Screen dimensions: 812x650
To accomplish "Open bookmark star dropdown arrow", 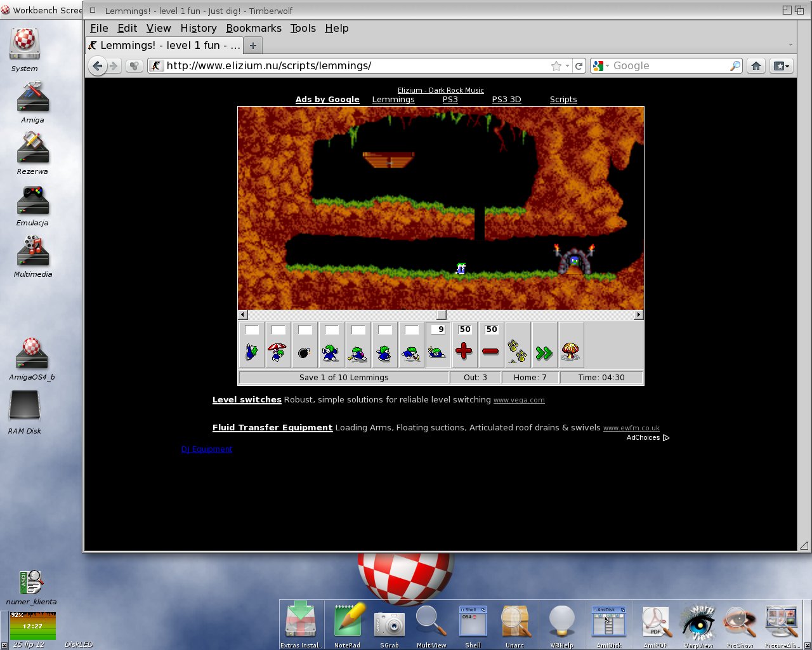I will (567, 66).
